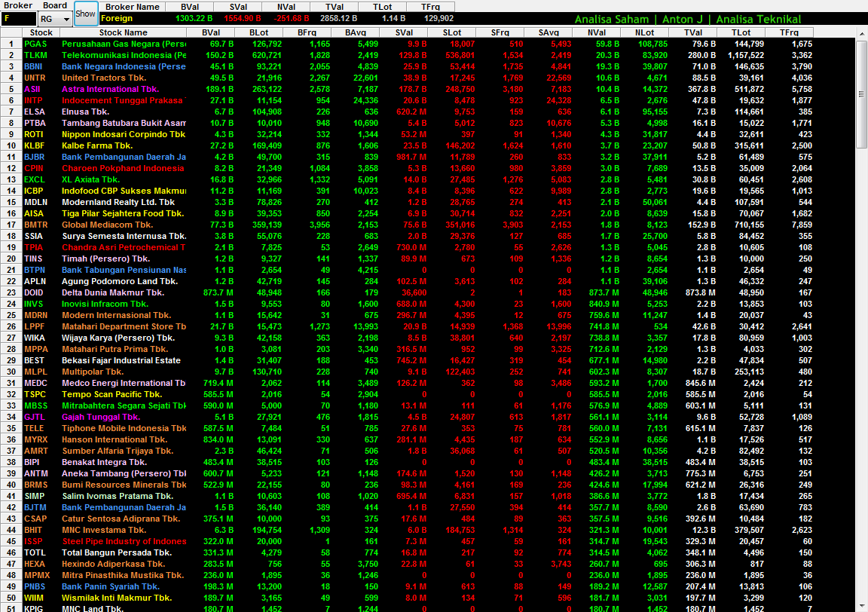Select Tempo Scan Pacific Tbk. name
The image size is (868, 612).
[x=112, y=394]
